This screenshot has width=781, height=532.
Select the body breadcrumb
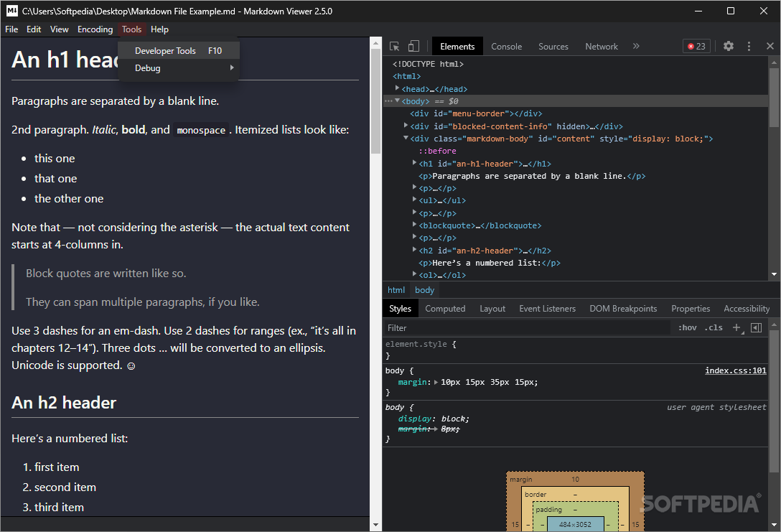(424, 290)
